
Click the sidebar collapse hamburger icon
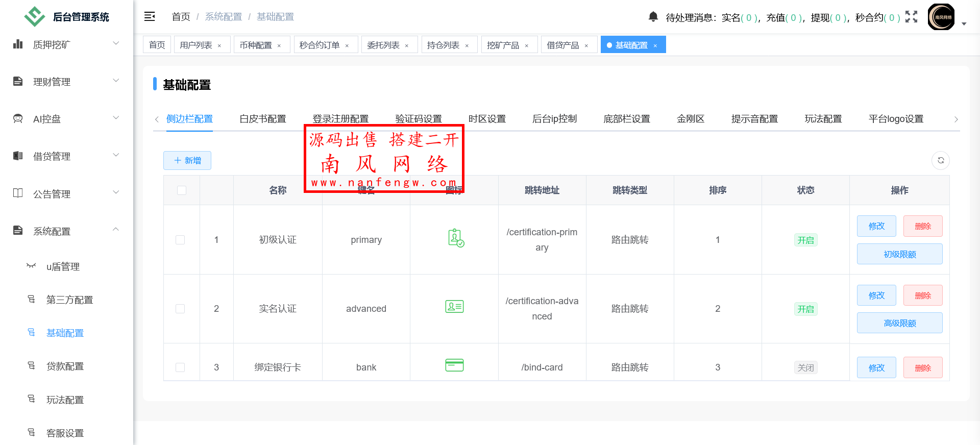tap(150, 17)
